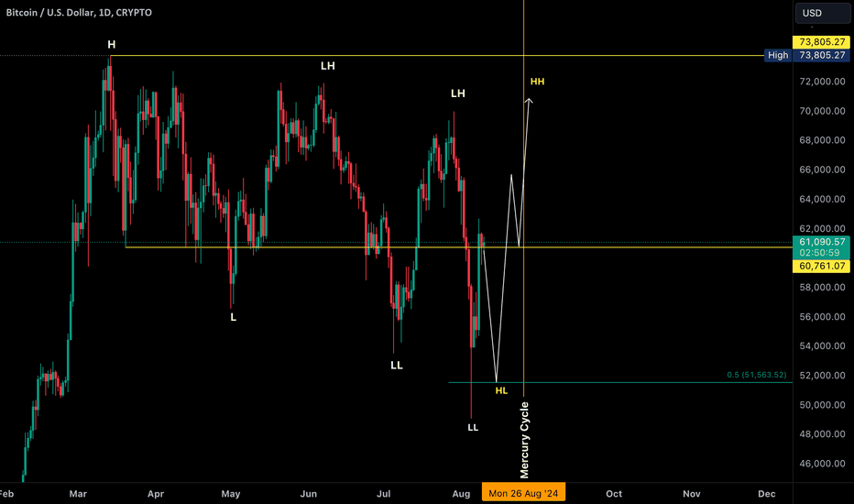
Task: Select the L label under May low
Action: (x=233, y=317)
